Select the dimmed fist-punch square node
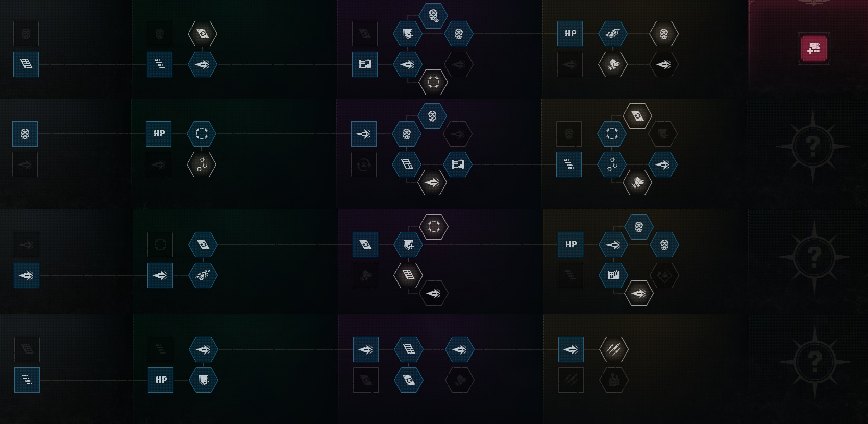 (x=365, y=275)
